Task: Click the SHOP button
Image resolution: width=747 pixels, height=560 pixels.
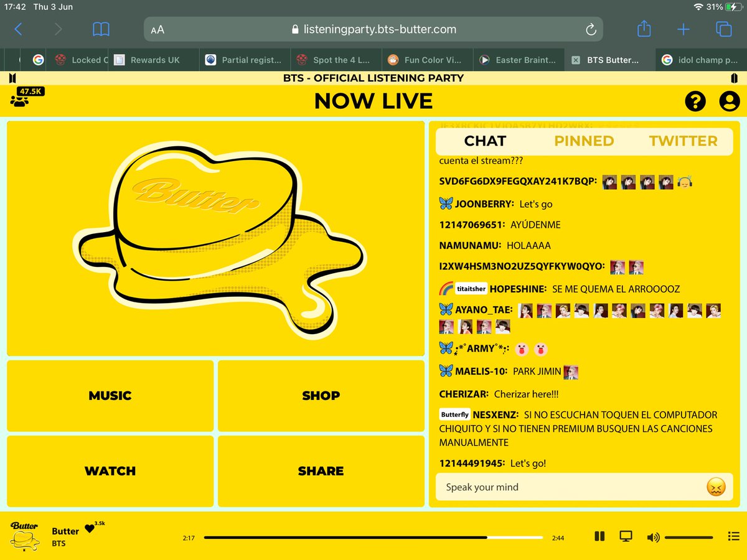Action: [321, 396]
